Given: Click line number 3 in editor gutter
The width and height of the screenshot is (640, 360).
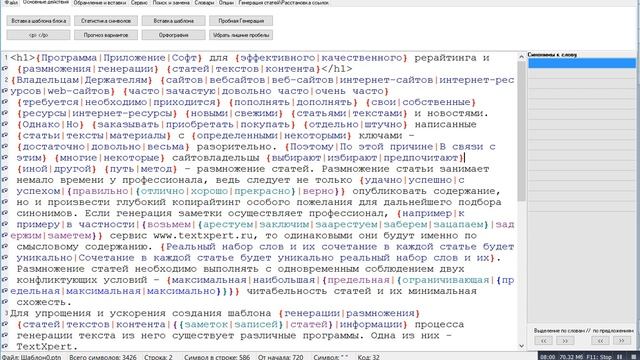Looking at the screenshot, I should 6,313.
